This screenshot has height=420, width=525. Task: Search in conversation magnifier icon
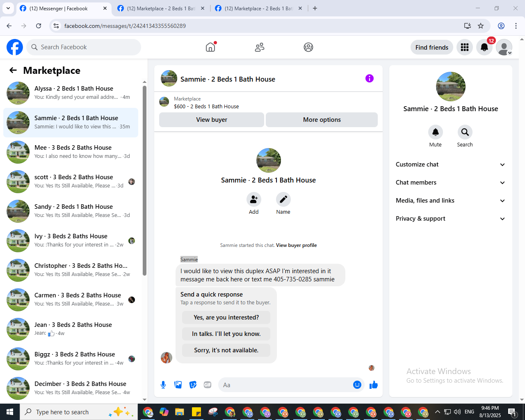[x=465, y=132]
